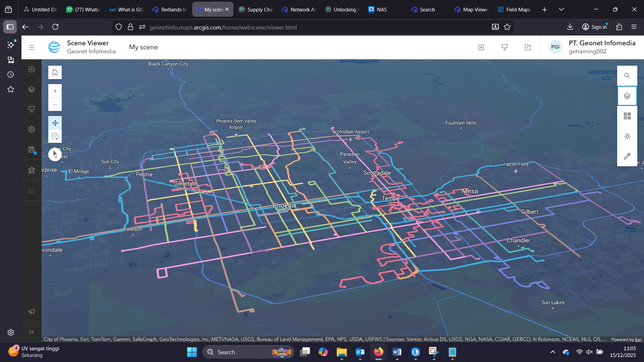Click the Home default view button
644x362 pixels.
coord(55,72)
